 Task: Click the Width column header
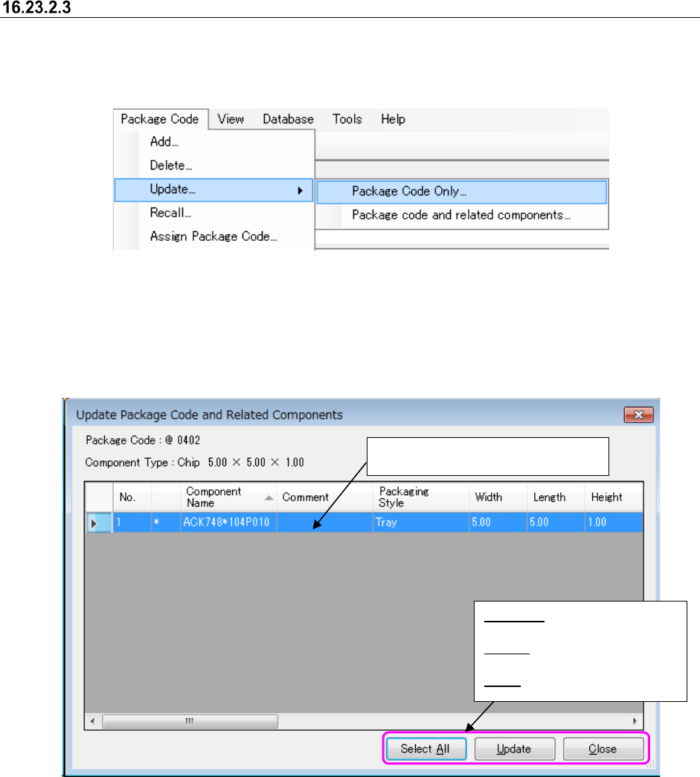(498, 497)
